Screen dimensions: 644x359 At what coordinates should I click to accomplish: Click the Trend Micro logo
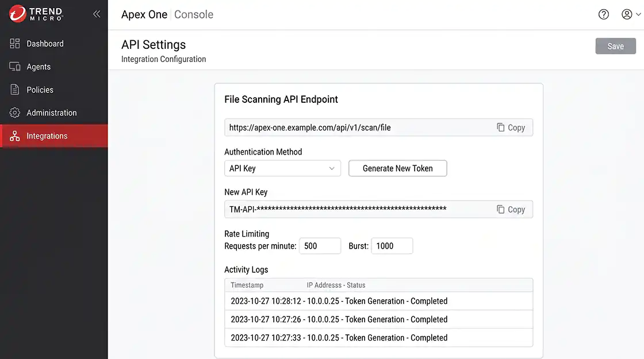click(36, 14)
